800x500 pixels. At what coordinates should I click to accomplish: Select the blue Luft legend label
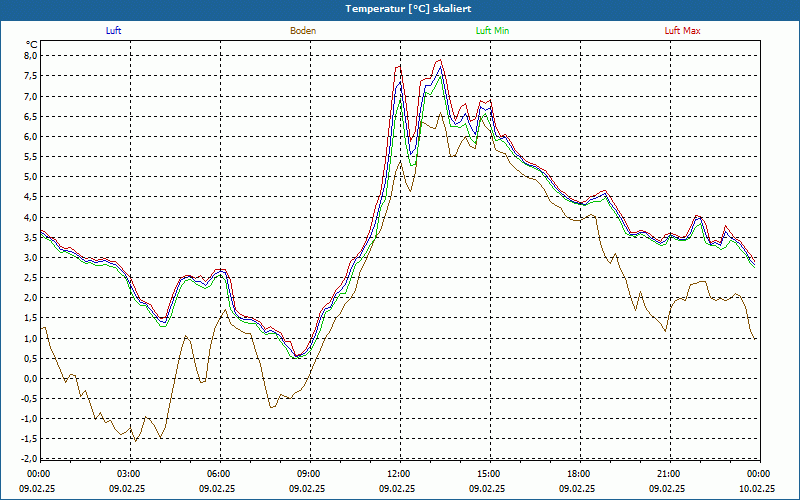[x=113, y=31]
